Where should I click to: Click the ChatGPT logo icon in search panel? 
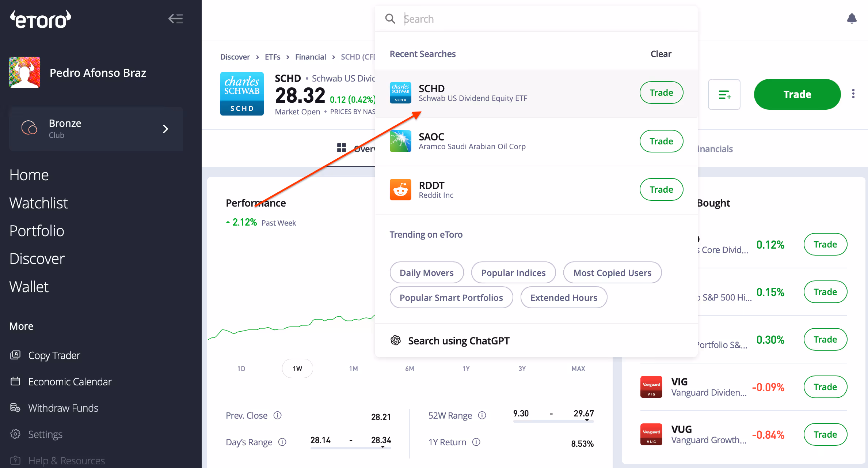pos(396,340)
